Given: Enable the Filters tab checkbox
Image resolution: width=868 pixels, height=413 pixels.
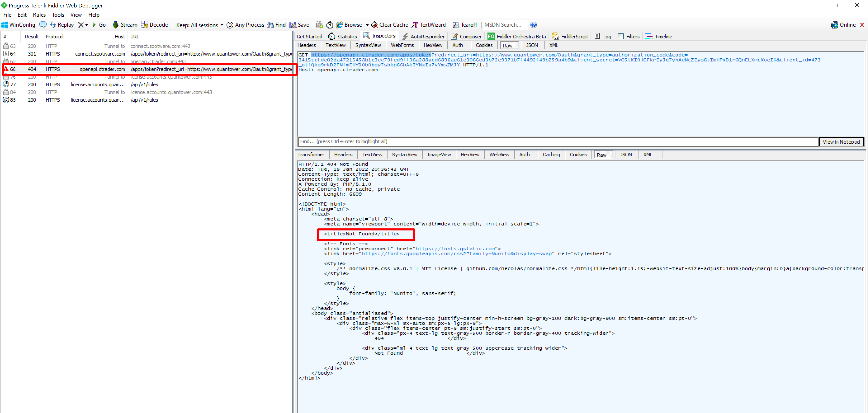Looking at the screenshot, I should (x=621, y=36).
